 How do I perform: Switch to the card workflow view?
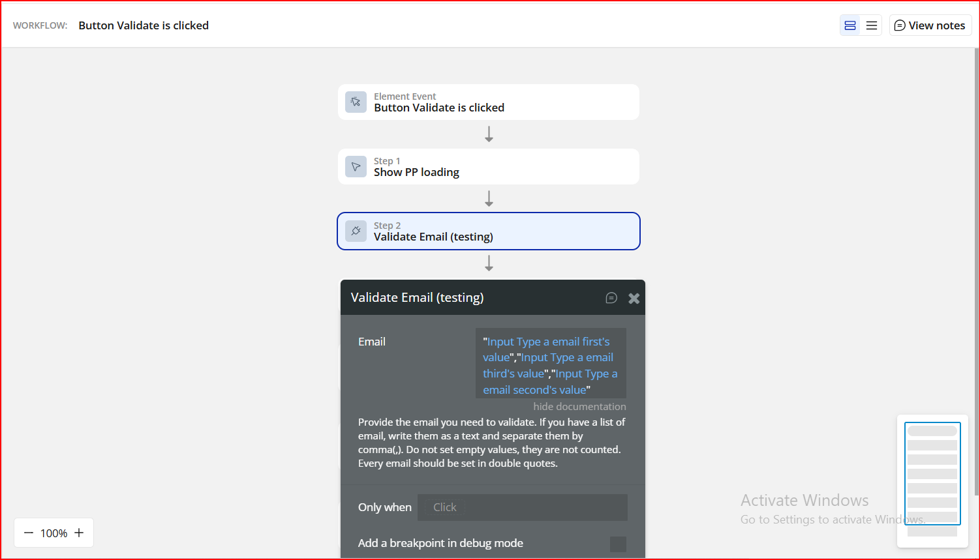(850, 25)
